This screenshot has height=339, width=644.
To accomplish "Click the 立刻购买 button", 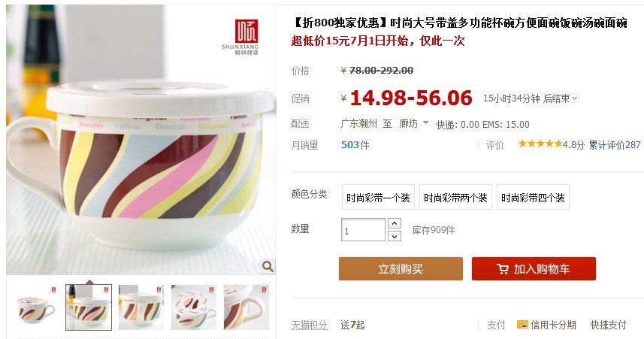I will tap(401, 269).
